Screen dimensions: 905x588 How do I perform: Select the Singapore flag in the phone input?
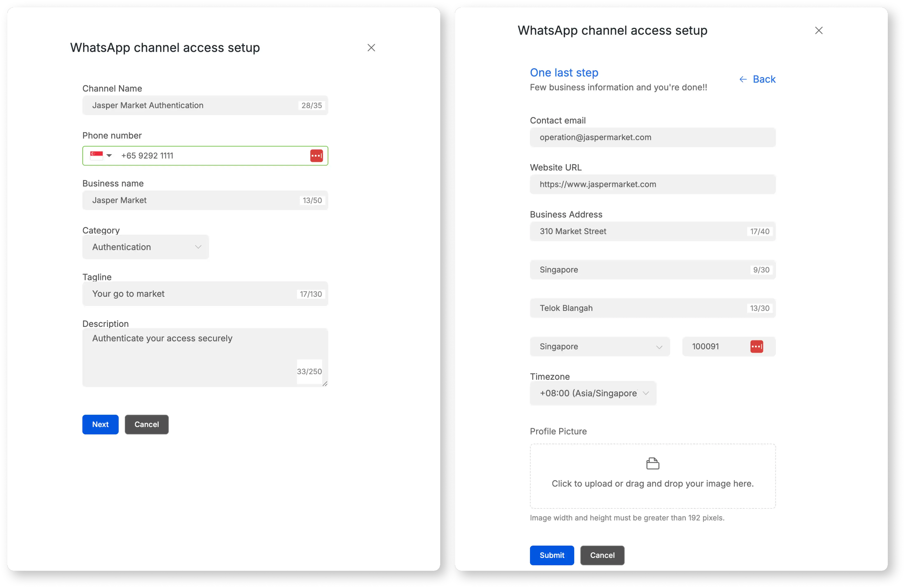(x=96, y=155)
